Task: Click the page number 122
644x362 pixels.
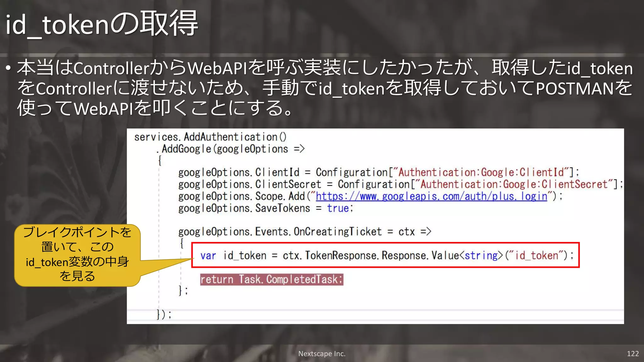Action: (x=633, y=354)
